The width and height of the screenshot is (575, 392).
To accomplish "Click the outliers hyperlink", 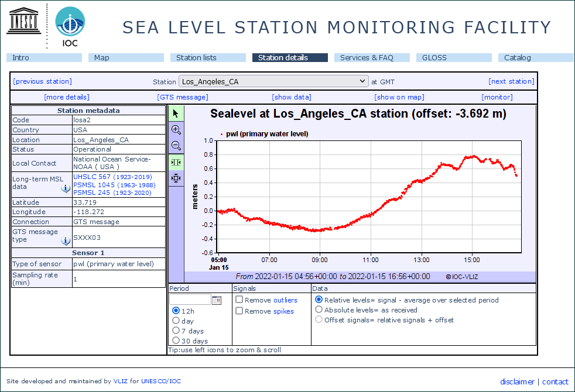I will click(285, 300).
